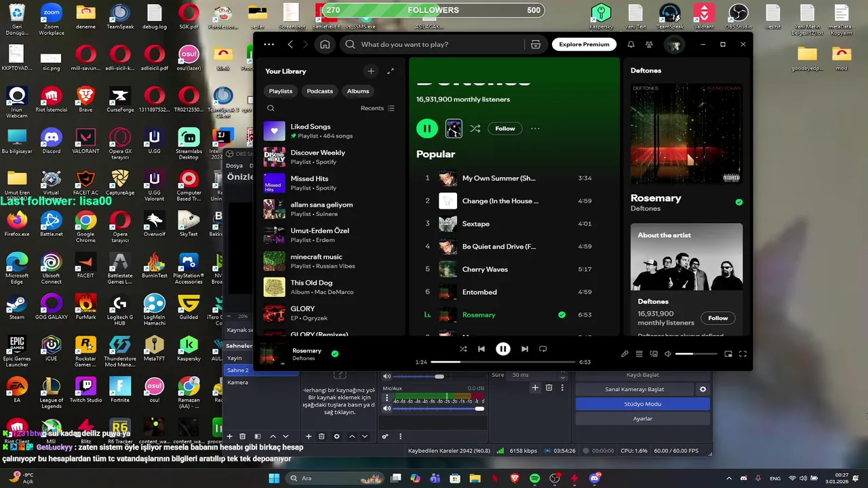Delete transition with OBS trash icon
This screenshot has width=868, height=488.
[x=549, y=388]
